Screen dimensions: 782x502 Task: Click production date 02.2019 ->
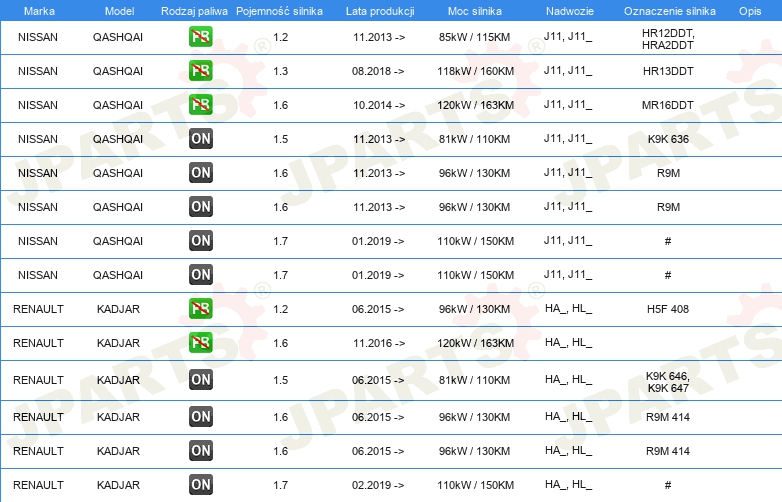pos(378,485)
